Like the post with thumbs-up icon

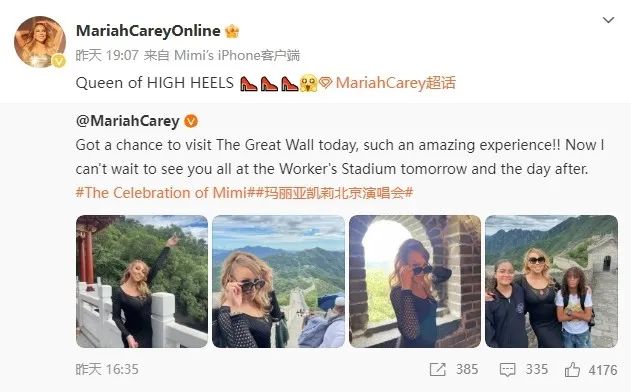572,369
